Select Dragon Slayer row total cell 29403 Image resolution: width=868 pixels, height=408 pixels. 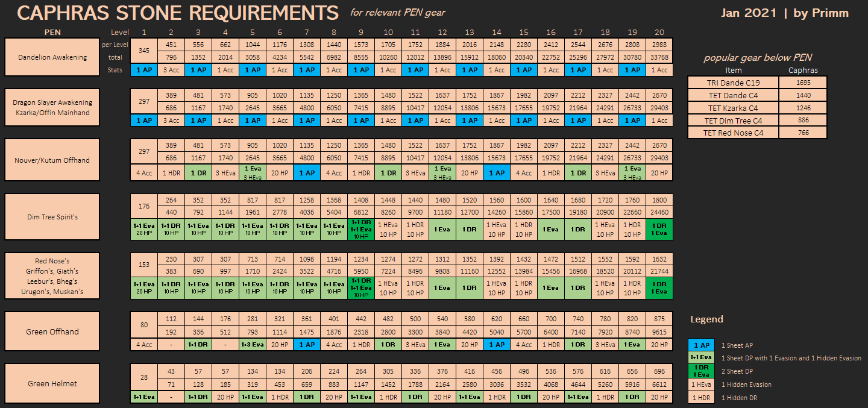tap(659, 107)
